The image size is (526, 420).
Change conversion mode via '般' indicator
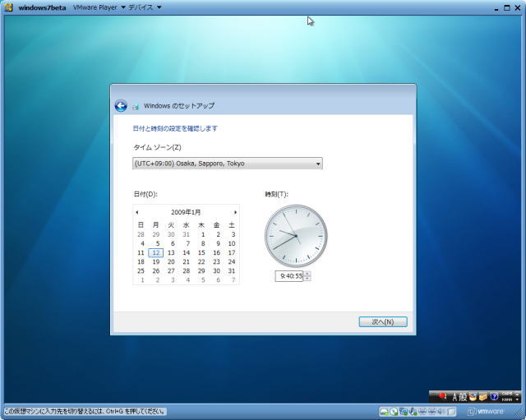(x=463, y=397)
